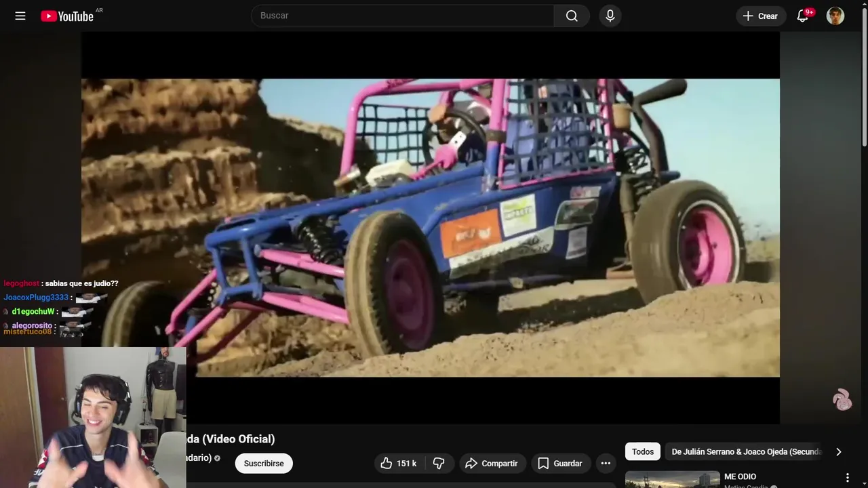This screenshot has width=868, height=488.
Task: Select the Todos chip
Action: coord(643,451)
